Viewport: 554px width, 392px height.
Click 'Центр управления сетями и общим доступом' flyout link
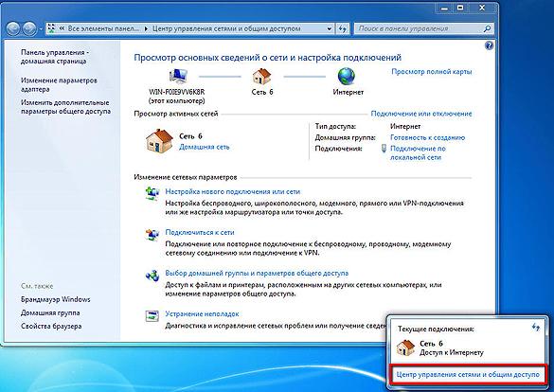(468, 374)
